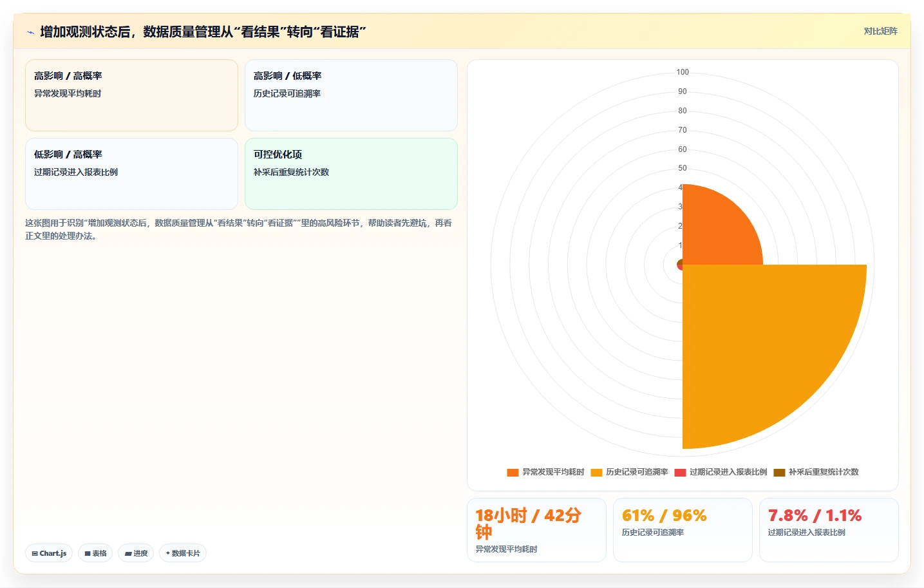Click the 61% / 96% stat value
Image resolution: width=924 pixels, height=588 pixels.
(x=664, y=515)
